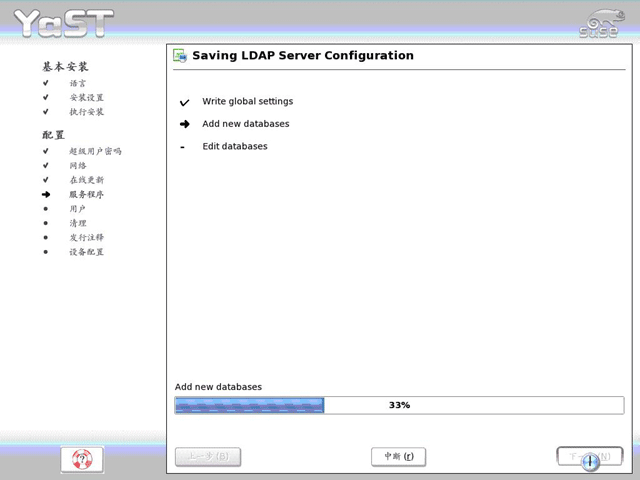Click the arrow icon beside Add new databases
Viewport: 640px width, 480px height.
[x=184, y=124]
